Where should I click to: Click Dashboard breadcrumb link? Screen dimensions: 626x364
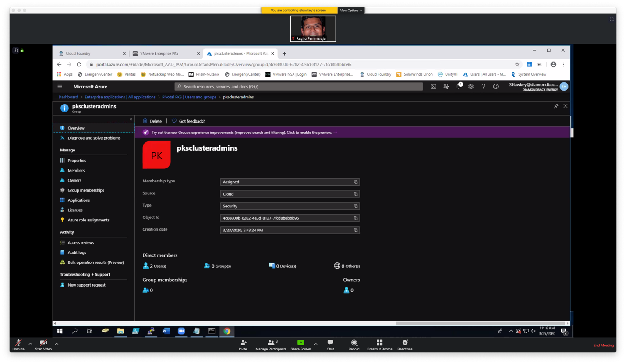click(x=68, y=97)
